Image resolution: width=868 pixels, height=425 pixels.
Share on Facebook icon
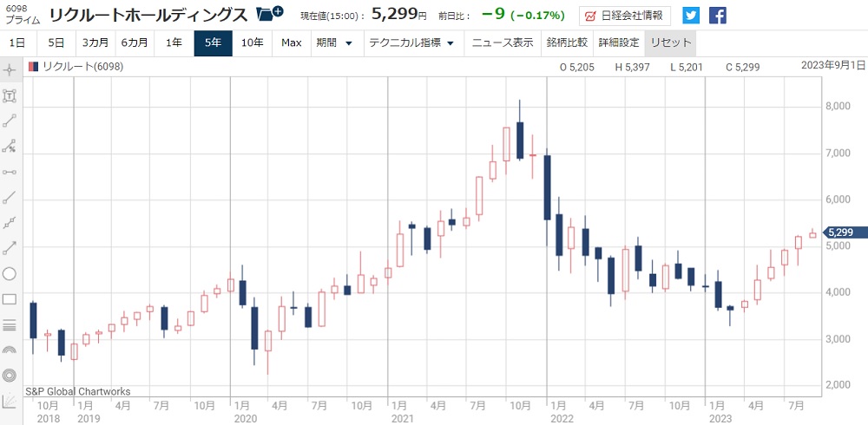(x=718, y=16)
